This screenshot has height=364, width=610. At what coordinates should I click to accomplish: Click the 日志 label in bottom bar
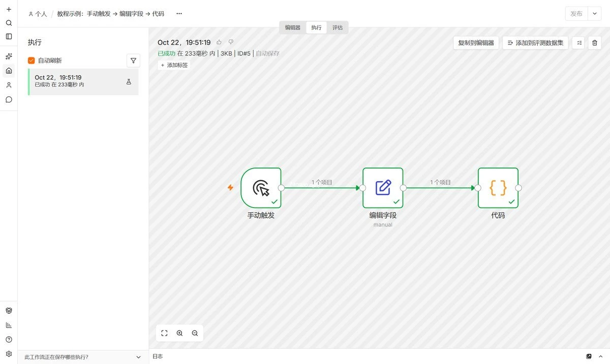(x=158, y=356)
